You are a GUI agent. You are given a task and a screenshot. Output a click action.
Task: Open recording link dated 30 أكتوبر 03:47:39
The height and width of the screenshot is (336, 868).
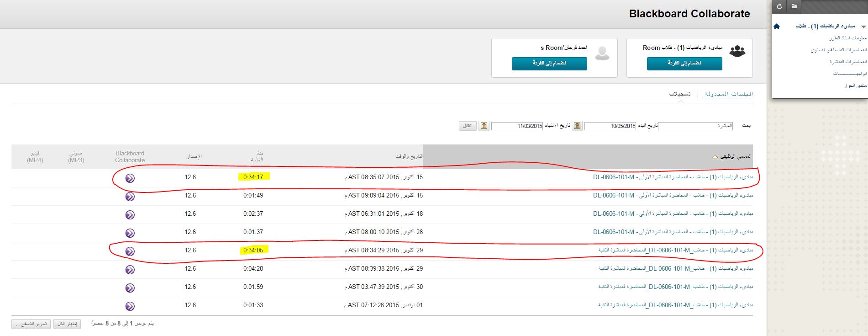[x=676, y=287]
